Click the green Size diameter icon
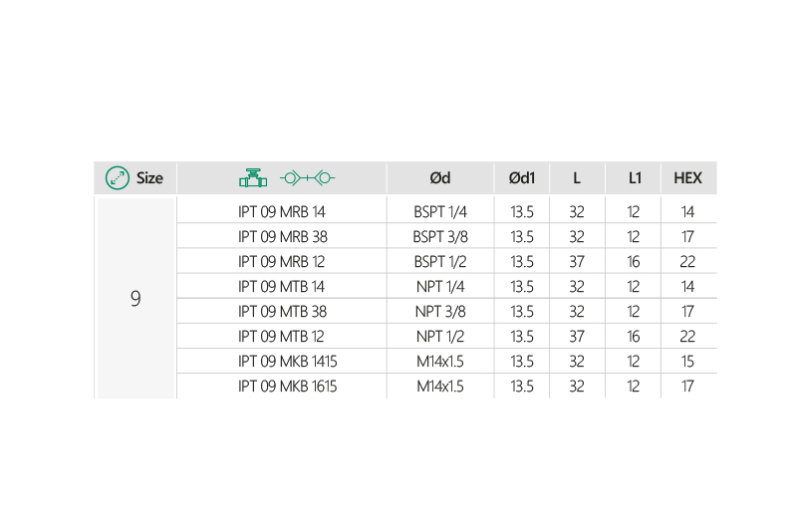797x532 pixels. (118, 178)
